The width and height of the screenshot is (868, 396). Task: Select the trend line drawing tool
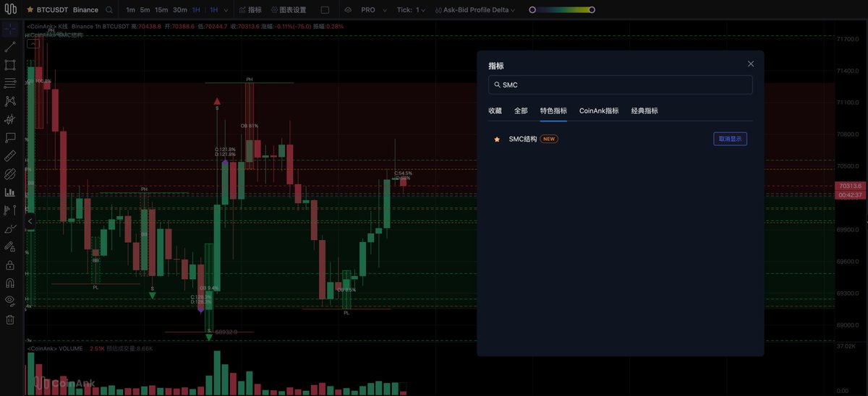(10, 47)
